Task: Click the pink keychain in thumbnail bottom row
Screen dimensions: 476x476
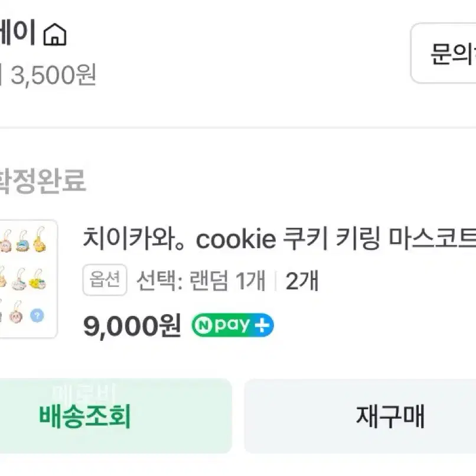Action: coord(16,312)
